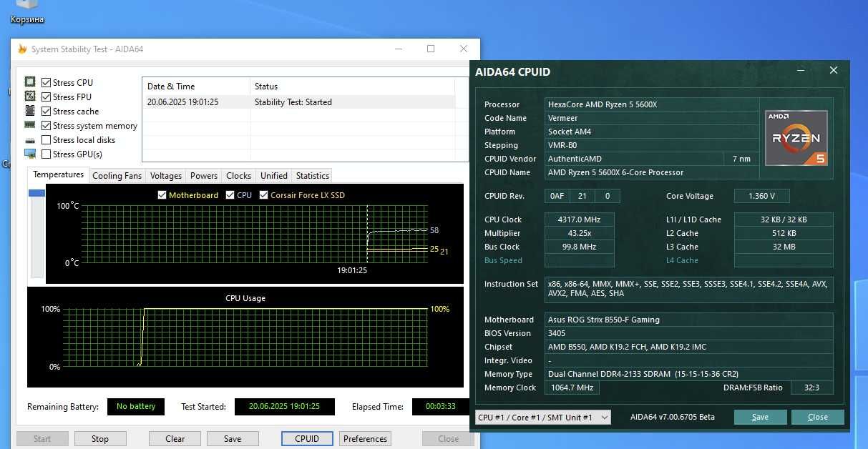Click the '1.360 V' core voltage value

(x=762, y=196)
